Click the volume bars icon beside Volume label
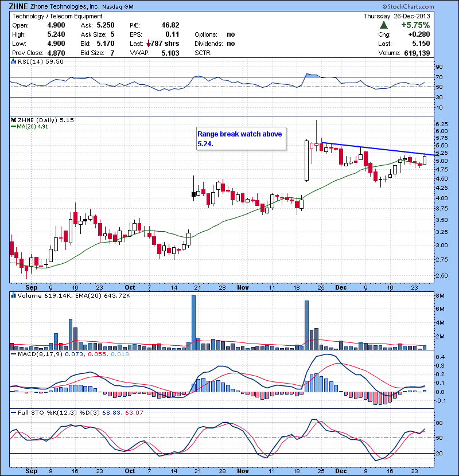This screenshot has width=459, height=476. 14,295
